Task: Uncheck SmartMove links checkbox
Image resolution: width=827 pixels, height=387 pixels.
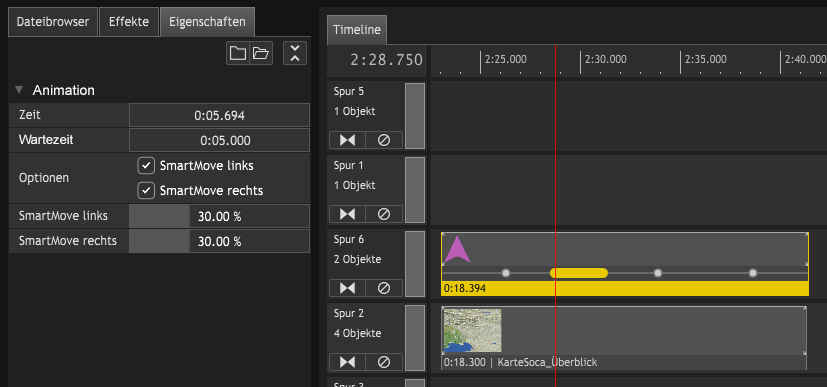Action: click(x=146, y=166)
